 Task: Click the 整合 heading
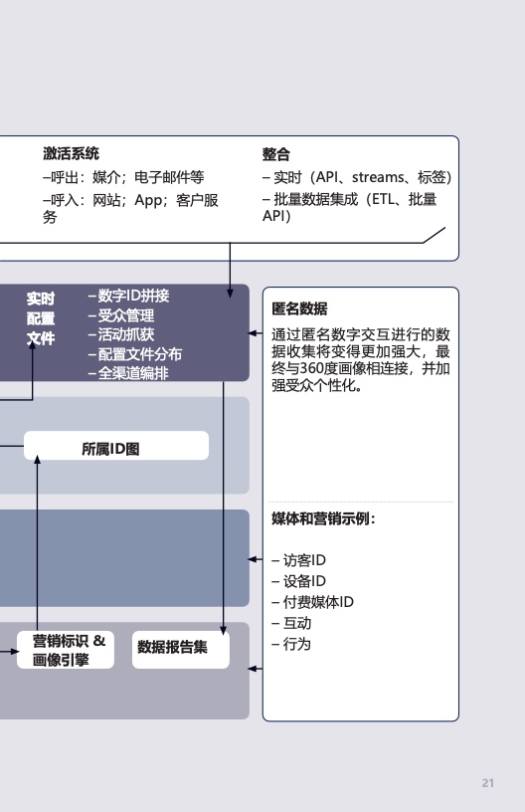(x=276, y=154)
